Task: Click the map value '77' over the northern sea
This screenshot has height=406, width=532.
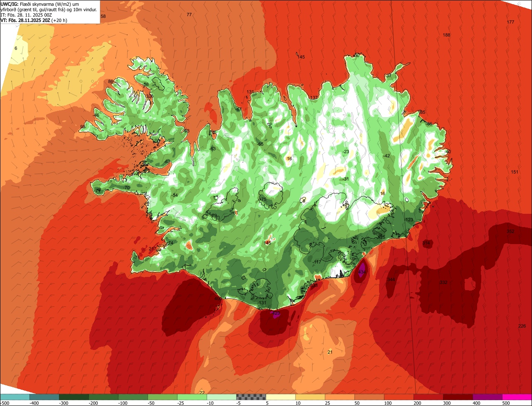Action: click(x=189, y=15)
